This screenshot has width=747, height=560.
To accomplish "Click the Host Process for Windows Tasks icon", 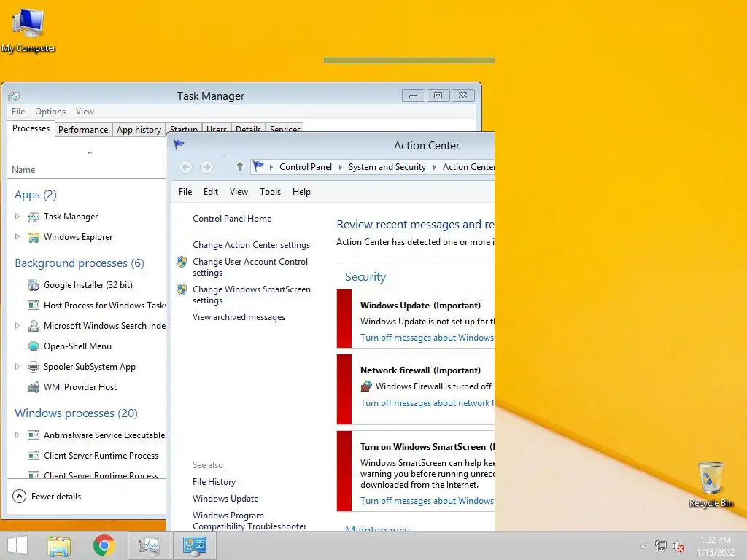I will tap(34, 306).
